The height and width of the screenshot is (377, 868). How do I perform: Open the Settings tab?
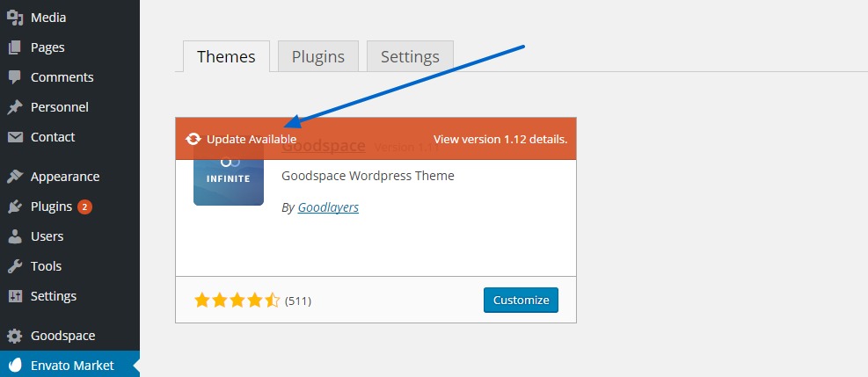[x=410, y=57]
